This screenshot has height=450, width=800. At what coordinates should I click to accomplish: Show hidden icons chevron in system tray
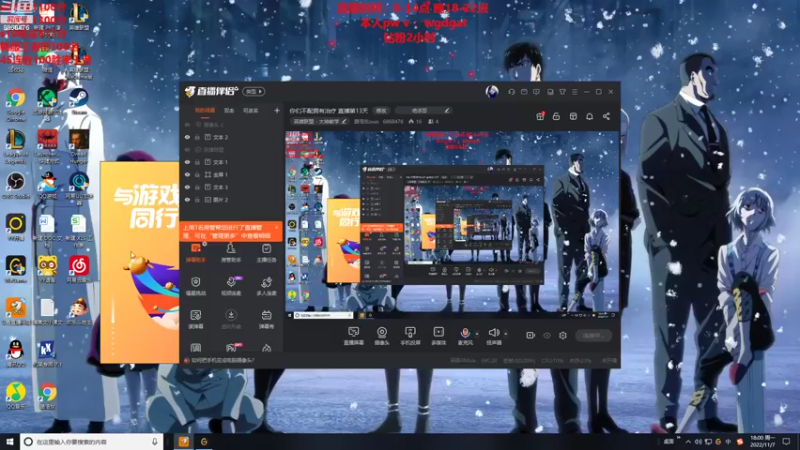pyautogui.click(x=688, y=441)
